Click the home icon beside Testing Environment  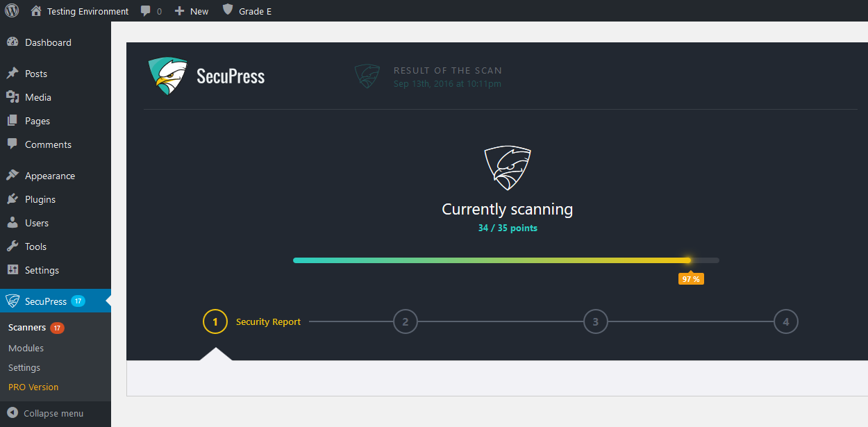pos(37,10)
